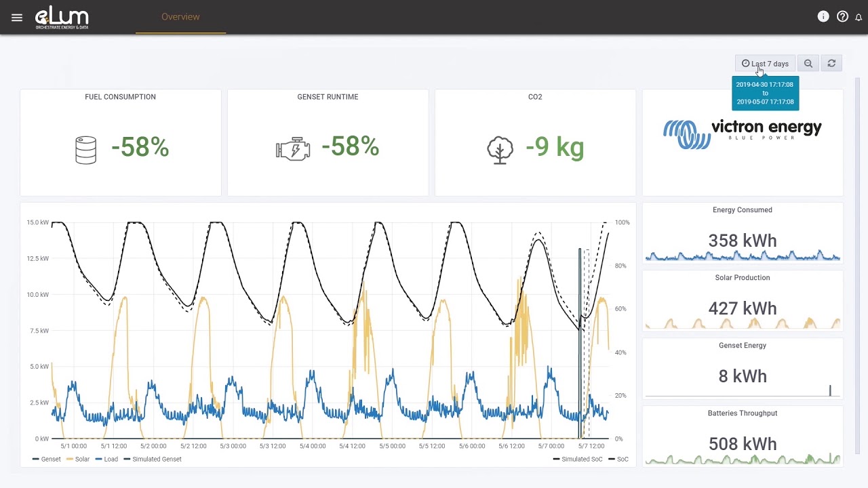Click the -9 kg CO2 value
The image size is (868, 488).
555,147
